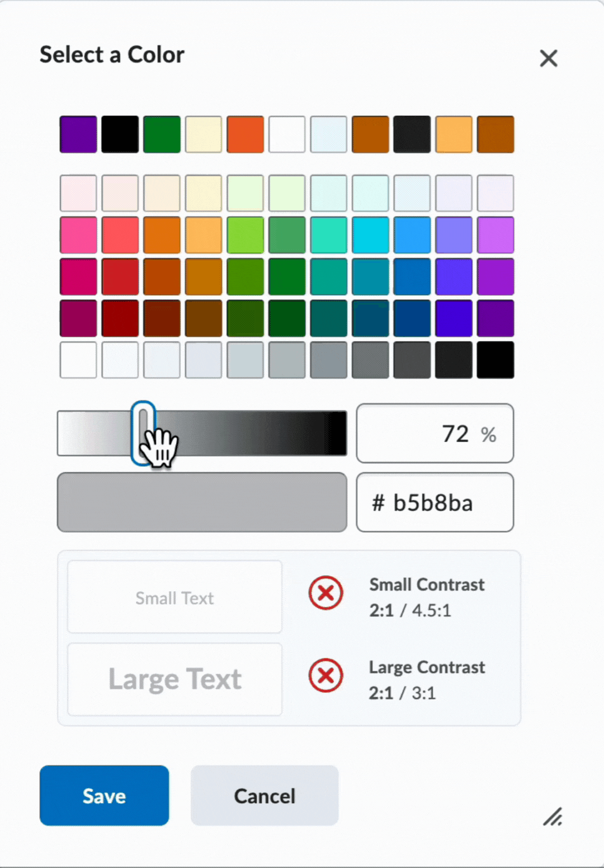Select the hot pink palette swatch
The image size is (604, 868).
tap(78, 235)
